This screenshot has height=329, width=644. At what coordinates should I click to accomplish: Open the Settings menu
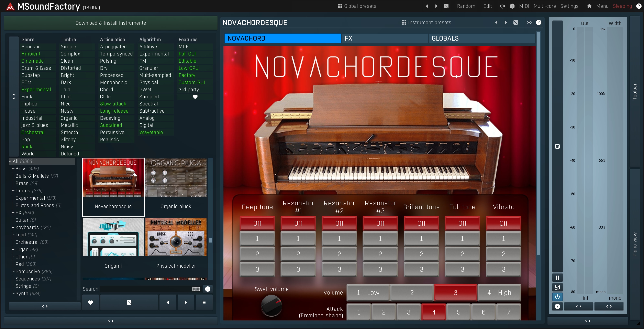point(569,6)
